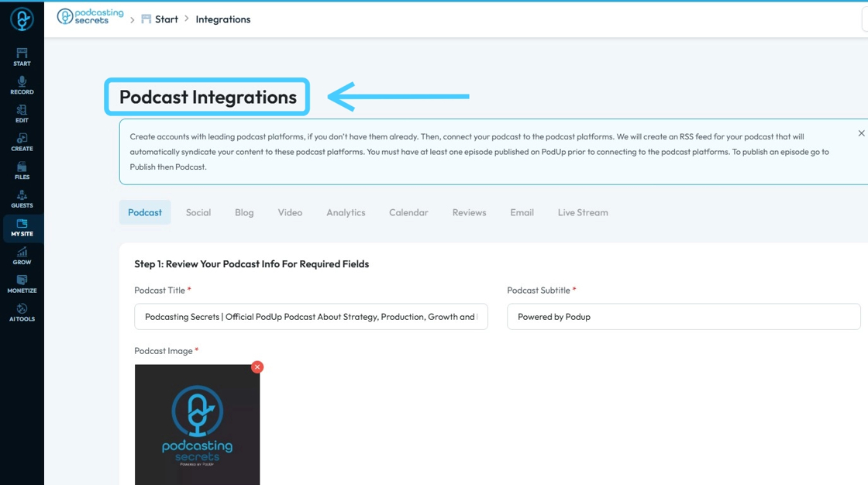This screenshot has height=485, width=868.
Task: Switch to the Calendar tab
Action: tap(408, 212)
